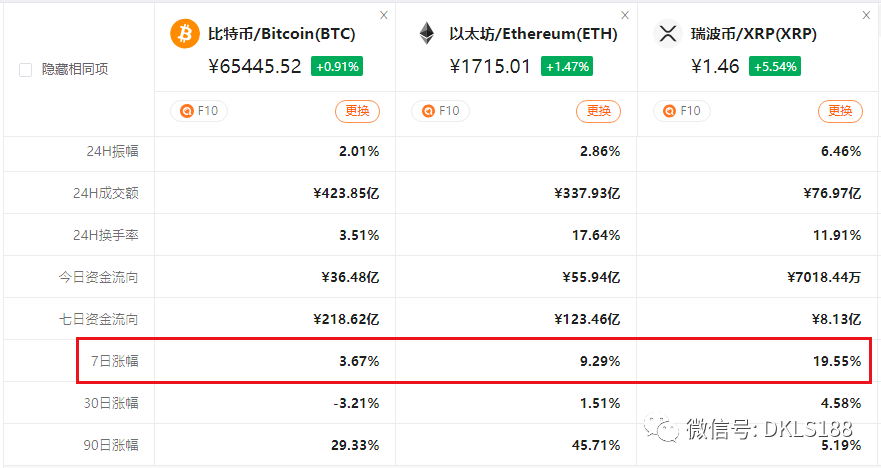Image resolution: width=881 pixels, height=468 pixels.
Task: Enable the 隐藏相同项 checkbox
Action: coord(25,70)
